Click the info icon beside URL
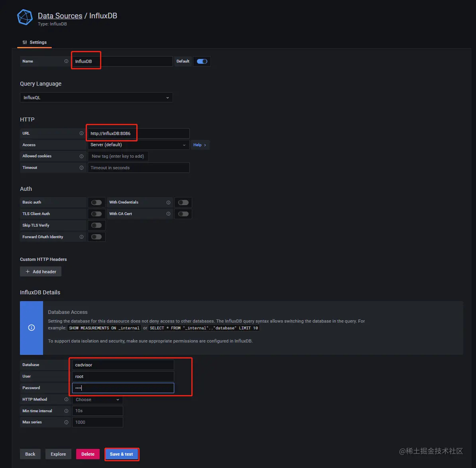Viewport: 476px width, 468px height. [x=81, y=133]
